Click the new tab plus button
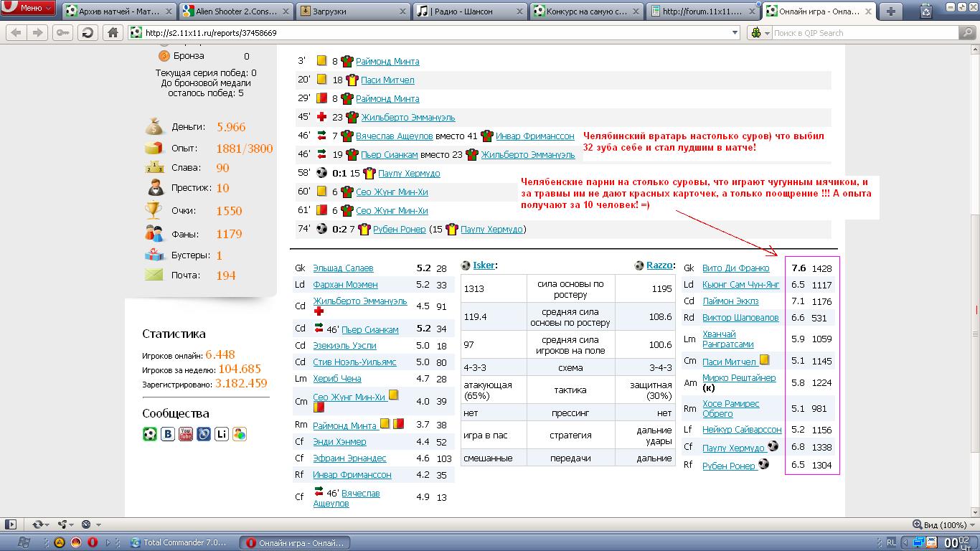The height and width of the screenshot is (551, 980). pos(890,11)
